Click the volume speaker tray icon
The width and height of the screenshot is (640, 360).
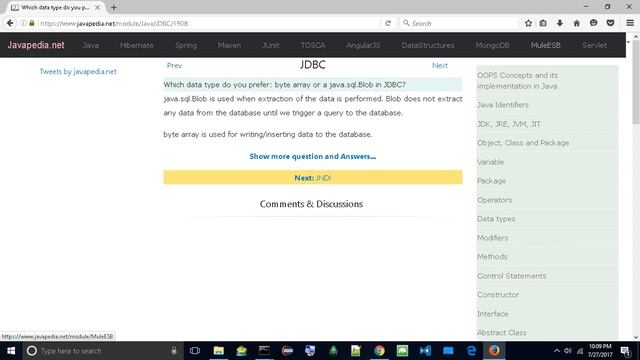tap(567, 351)
